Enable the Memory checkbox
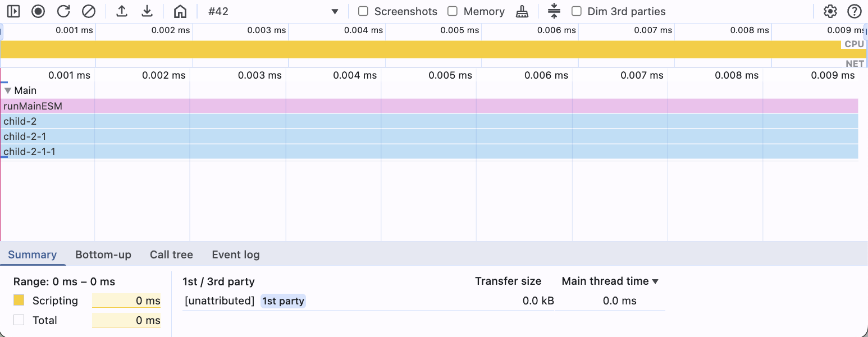The width and height of the screenshot is (868, 337). 453,11
